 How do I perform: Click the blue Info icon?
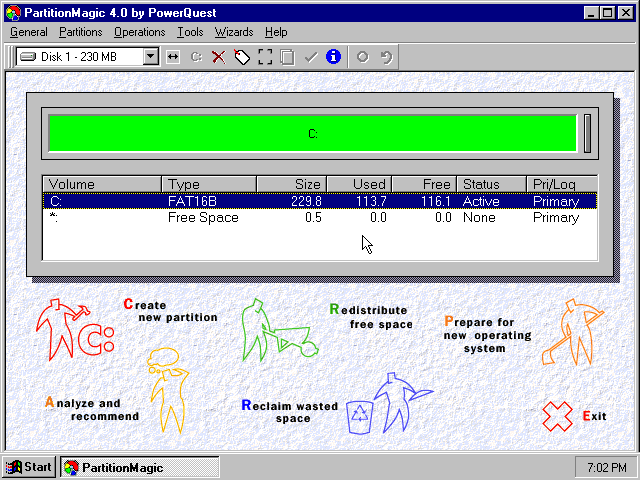click(x=333, y=56)
